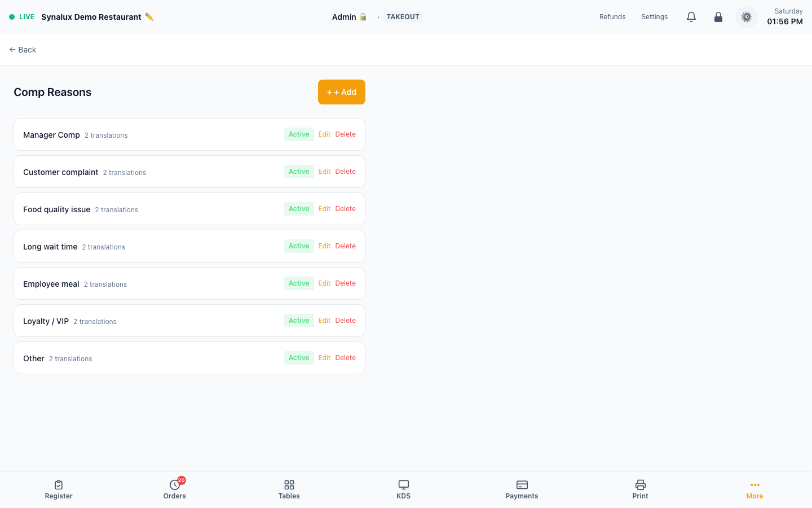Click the pencil icon beside restaurant name
812x508 pixels.
pos(149,17)
